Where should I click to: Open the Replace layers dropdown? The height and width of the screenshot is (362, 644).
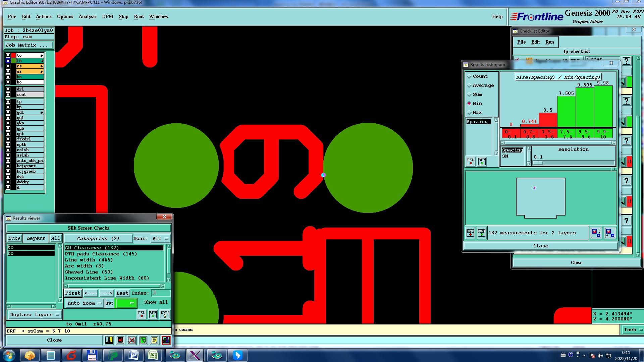point(35,315)
